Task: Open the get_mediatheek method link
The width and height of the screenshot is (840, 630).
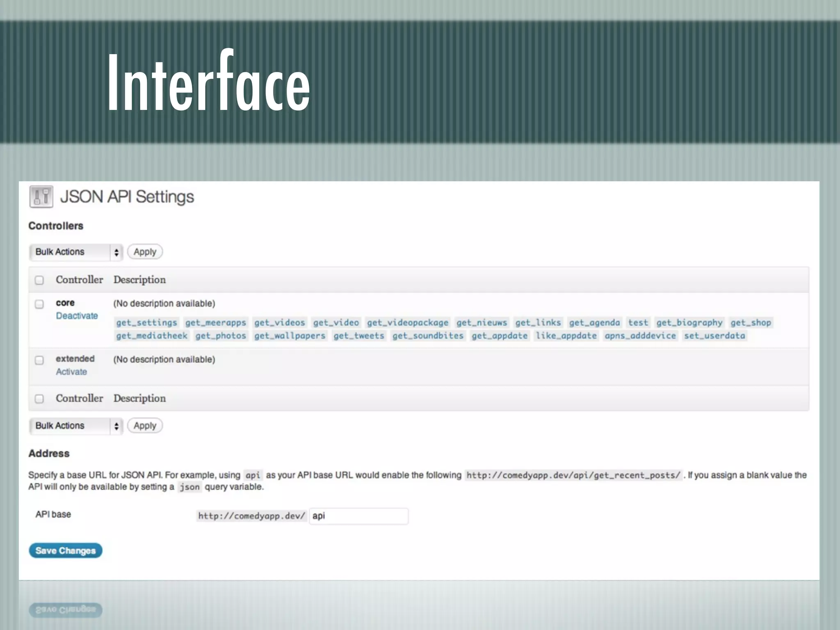Action: tap(151, 336)
